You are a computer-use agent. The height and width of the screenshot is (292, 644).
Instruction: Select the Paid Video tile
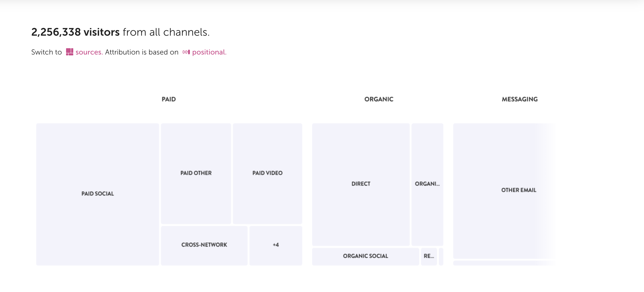coord(267,173)
